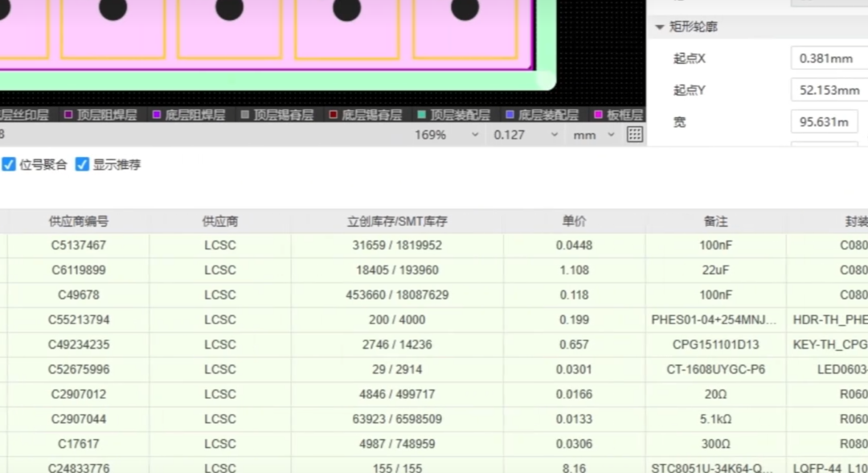The width and height of the screenshot is (868, 473).
Task: Click the unit price 0.657
Action: pyautogui.click(x=574, y=344)
